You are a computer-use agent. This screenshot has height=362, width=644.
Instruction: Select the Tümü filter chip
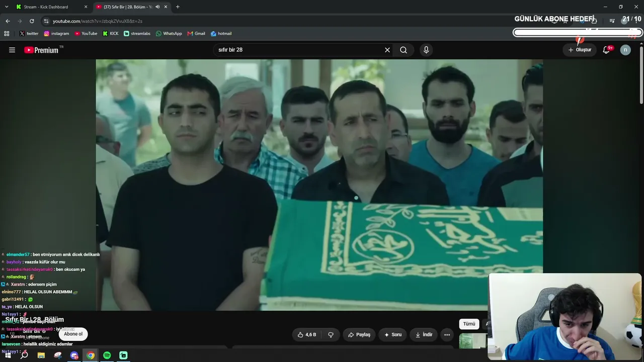(469, 324)
